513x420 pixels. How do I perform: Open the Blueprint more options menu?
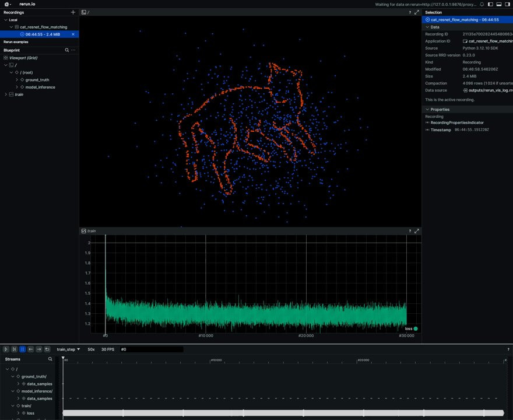click(73, 50)
